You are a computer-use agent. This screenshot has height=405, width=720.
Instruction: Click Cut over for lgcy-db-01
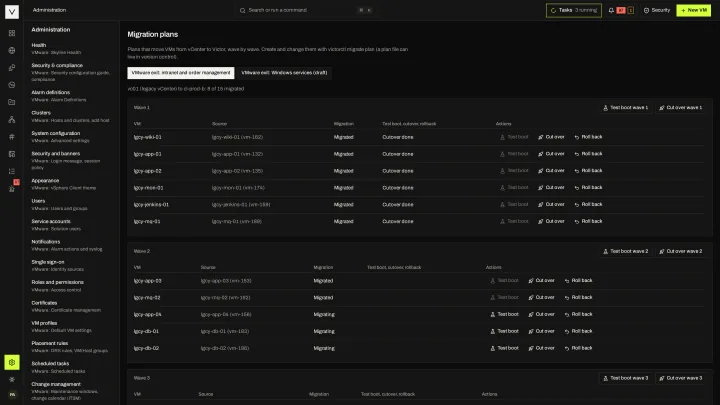[541, 331]
